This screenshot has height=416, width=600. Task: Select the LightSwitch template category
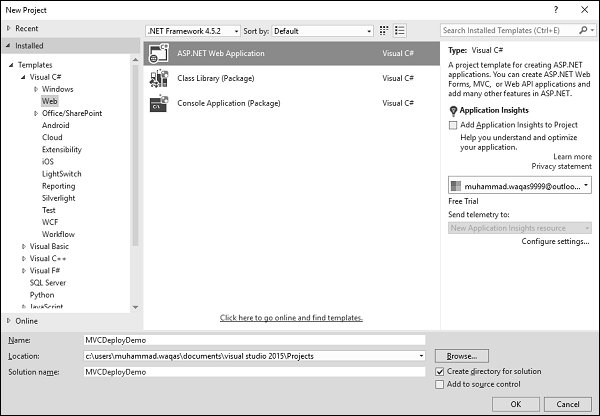point(62,174)
